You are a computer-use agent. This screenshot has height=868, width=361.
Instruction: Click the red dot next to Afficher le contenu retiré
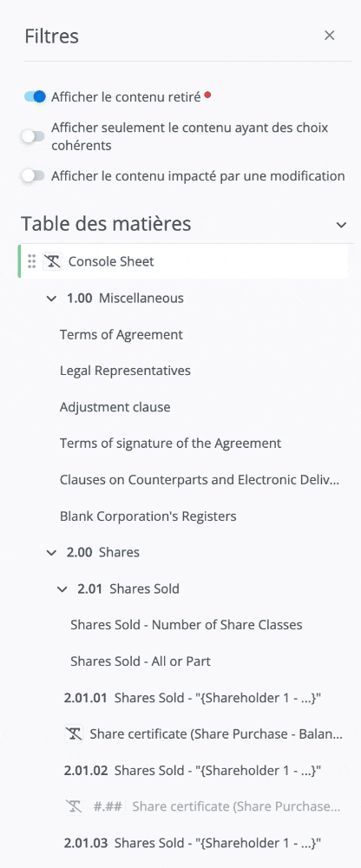[x=207, y=95]
